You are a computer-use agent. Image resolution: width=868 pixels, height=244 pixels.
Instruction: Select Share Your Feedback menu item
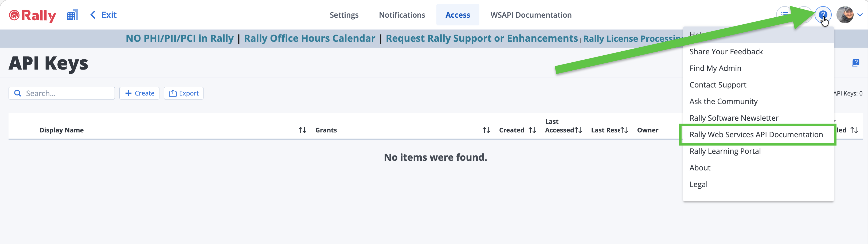coord(758,52)
